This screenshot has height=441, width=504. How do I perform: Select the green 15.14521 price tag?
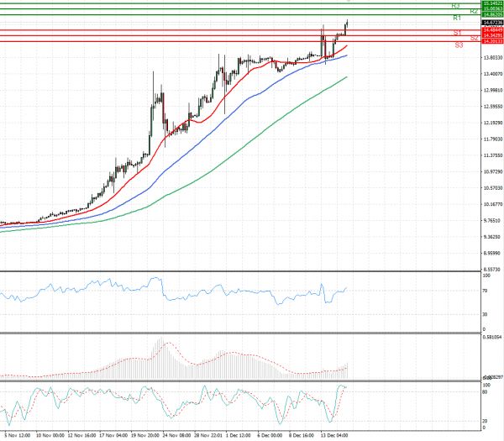pyautogui.click(x=492, y=3)
